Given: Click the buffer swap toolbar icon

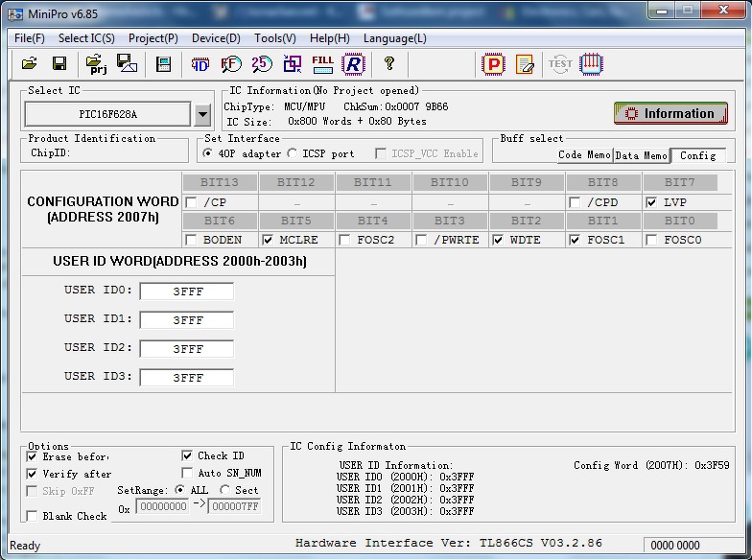Looking at the screenshot, I should point(292,63).
